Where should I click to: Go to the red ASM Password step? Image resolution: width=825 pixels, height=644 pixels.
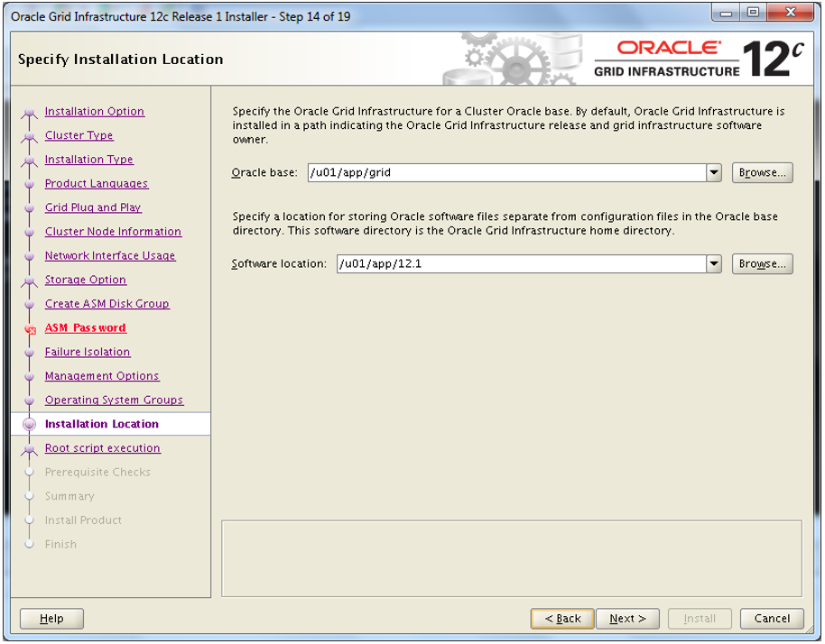(x=85, y=328)
